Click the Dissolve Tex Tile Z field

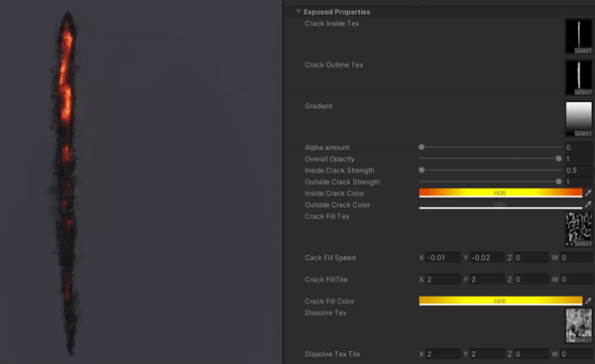(532, 354)
